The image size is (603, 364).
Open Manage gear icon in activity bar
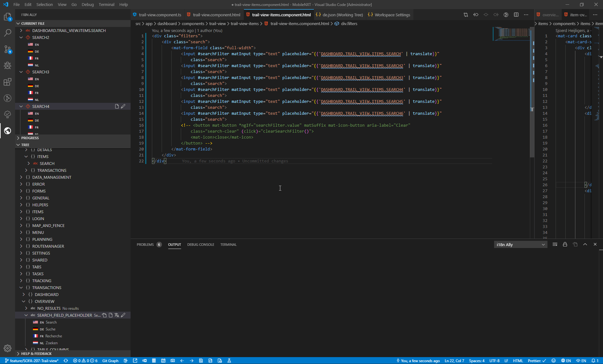8,348
